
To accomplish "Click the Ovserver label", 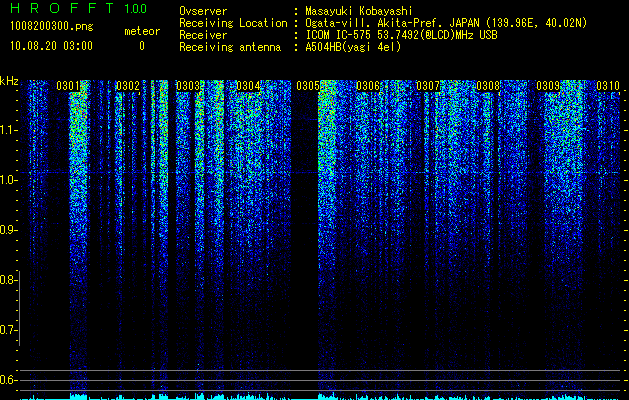I will (x=203, y=11).
